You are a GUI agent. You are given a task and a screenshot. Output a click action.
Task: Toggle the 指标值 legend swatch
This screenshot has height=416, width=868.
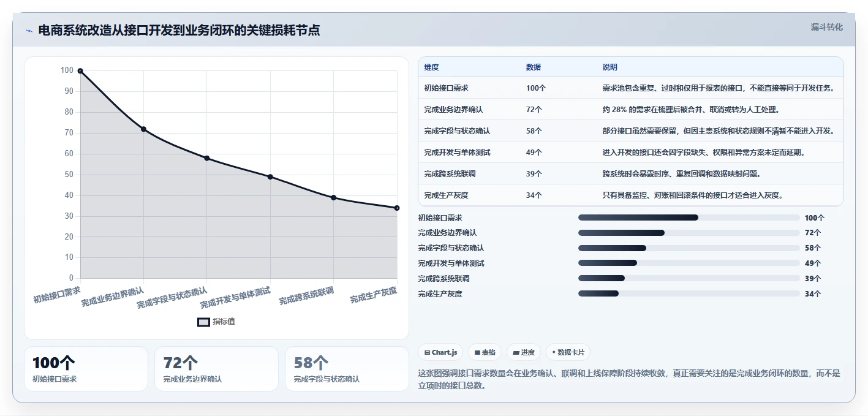203,322
